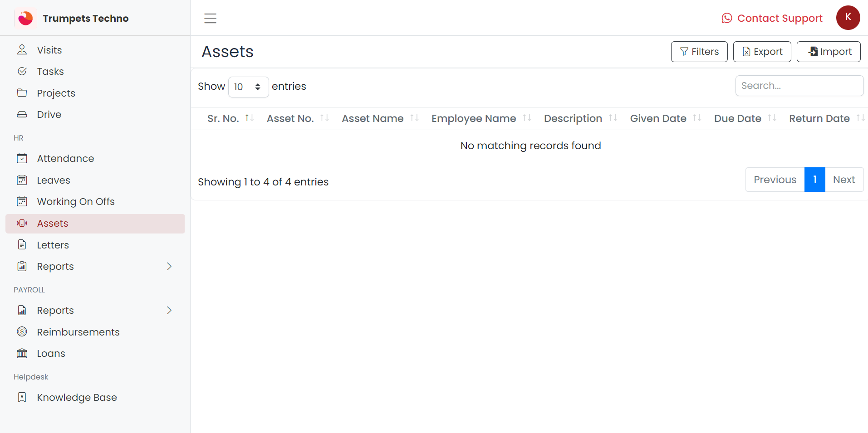Open the show entries count dropdown

tap(248, 87)
